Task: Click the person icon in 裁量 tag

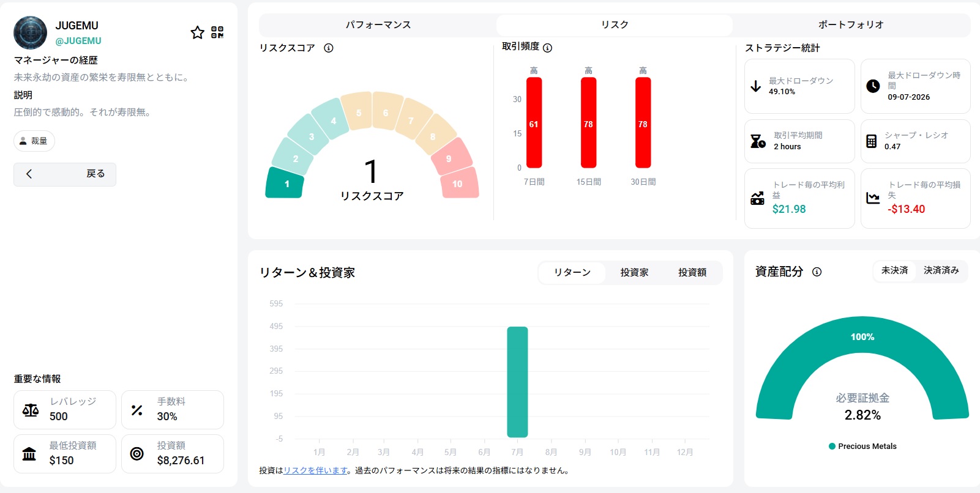Action: click(23, 141)
